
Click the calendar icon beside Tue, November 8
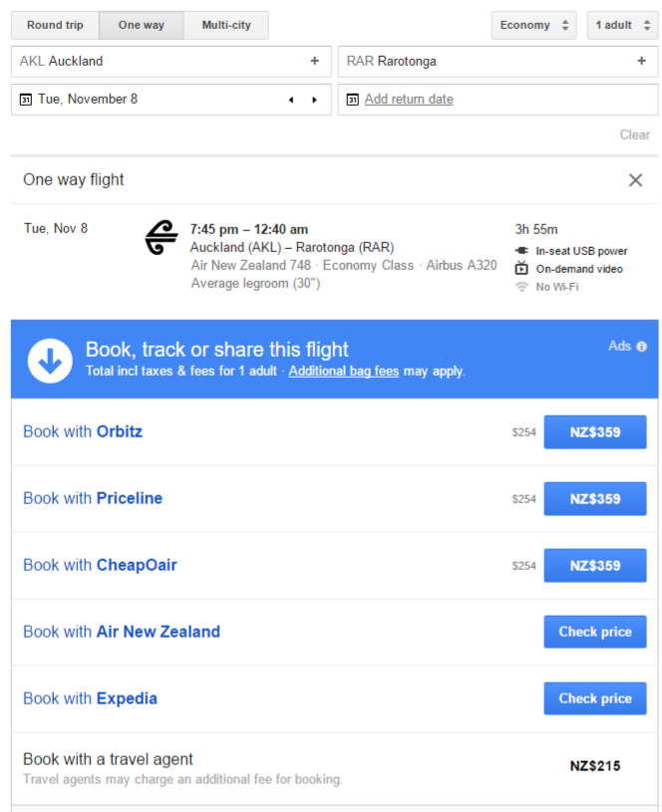point(25,100)
